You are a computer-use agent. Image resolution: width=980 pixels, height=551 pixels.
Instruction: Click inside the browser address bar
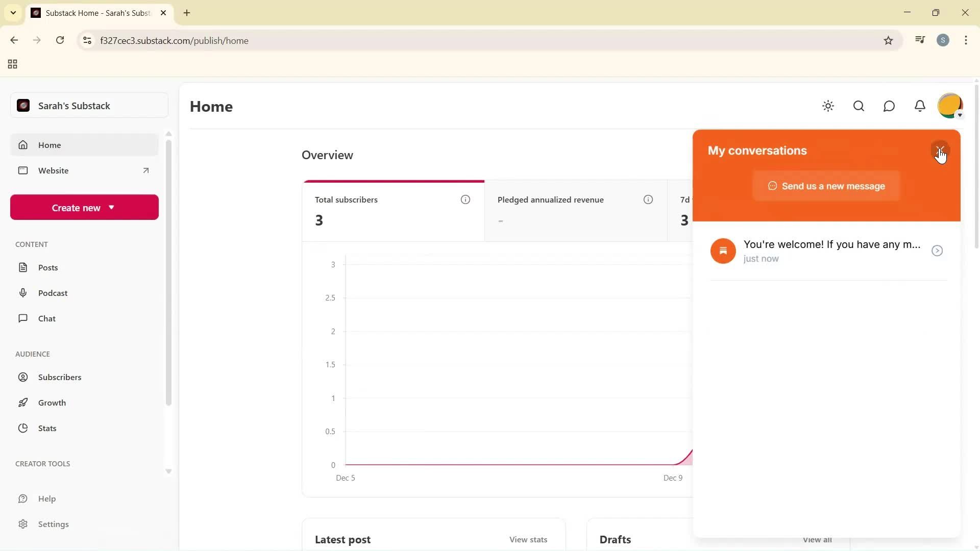[306, 40]
